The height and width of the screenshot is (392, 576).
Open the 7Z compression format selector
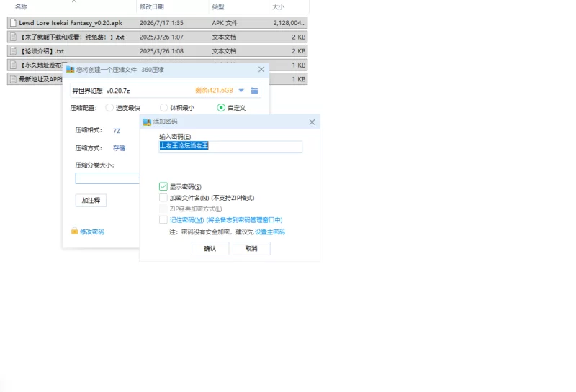pyautogui.click(x=117, y=131)
